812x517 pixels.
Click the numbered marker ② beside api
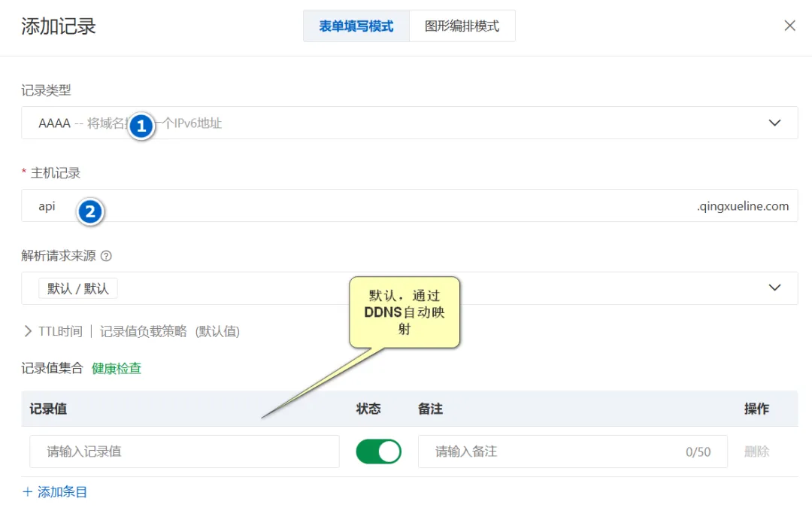(x=90, y=212)
